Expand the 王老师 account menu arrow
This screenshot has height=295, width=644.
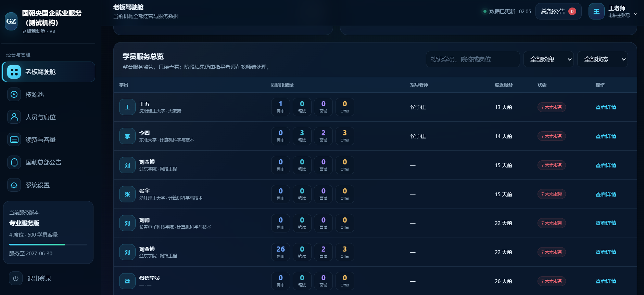(x=635, y=14)
